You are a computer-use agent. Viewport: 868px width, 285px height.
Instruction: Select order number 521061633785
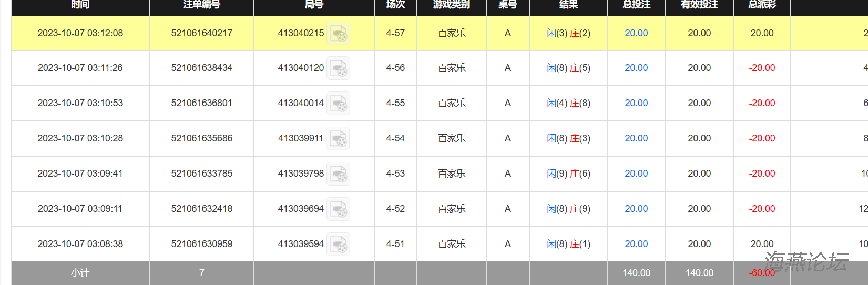click(x=202, y=174)
